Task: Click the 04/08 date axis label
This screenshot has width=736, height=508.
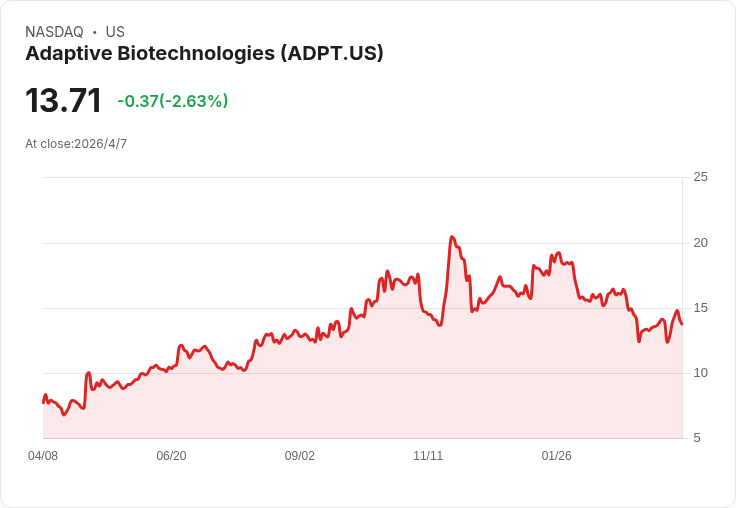Action: [x=43, y=456]
